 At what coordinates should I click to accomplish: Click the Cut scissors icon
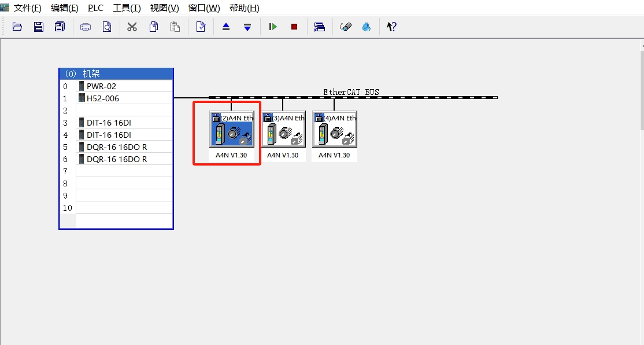[132, 27]
